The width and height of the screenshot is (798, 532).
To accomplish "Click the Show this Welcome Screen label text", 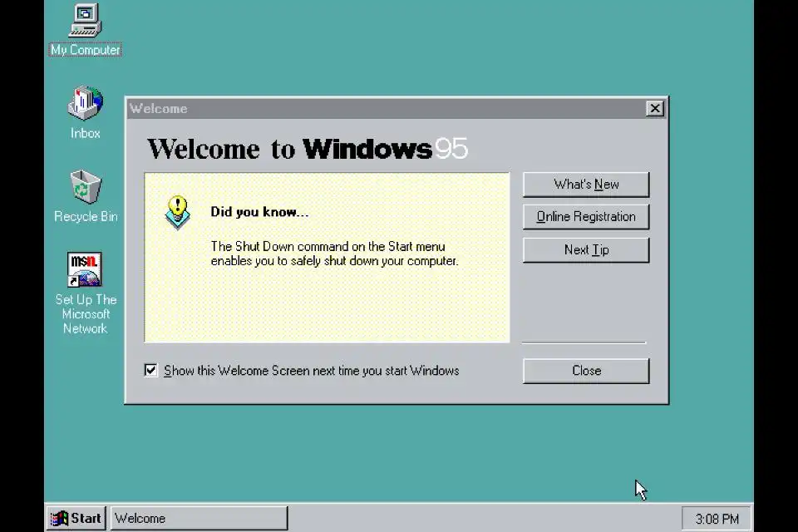I will pos(312,371).
